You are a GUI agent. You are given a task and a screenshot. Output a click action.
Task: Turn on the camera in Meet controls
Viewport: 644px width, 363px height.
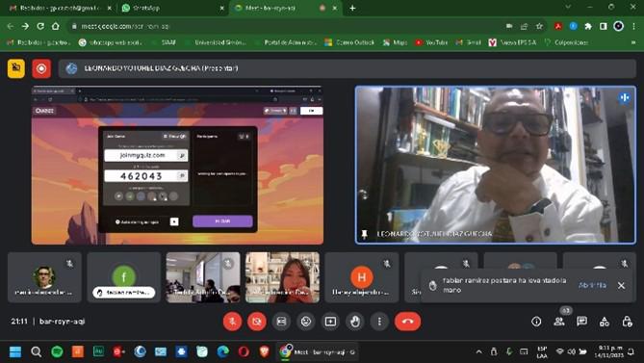pos(257,322)
